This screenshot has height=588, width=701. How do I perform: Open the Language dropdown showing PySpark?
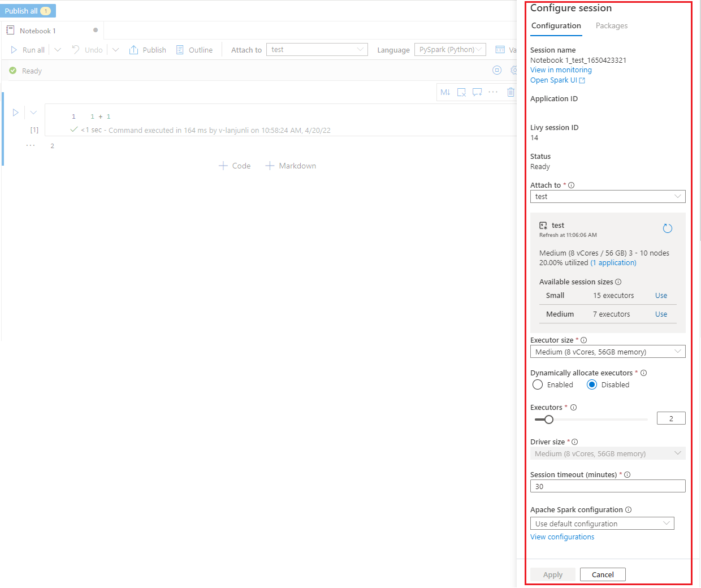450,50
